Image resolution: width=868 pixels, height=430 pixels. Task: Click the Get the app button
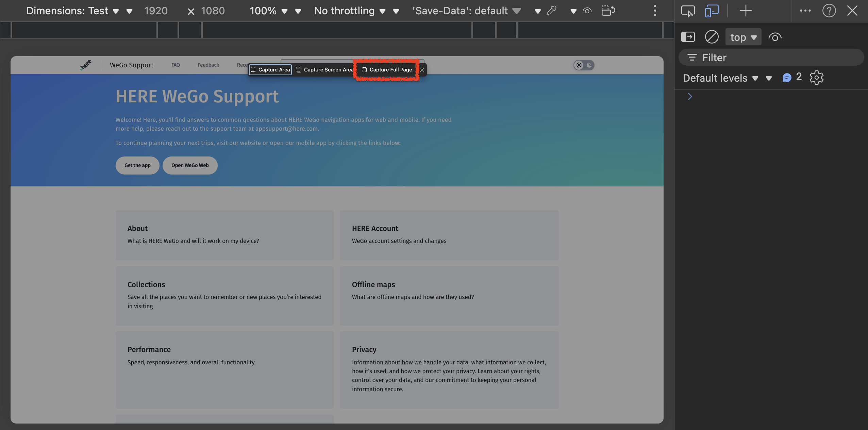coord(137,165)
